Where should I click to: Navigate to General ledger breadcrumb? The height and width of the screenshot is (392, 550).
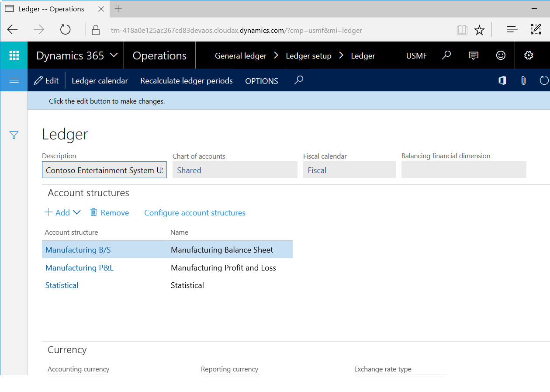[241, 56]
